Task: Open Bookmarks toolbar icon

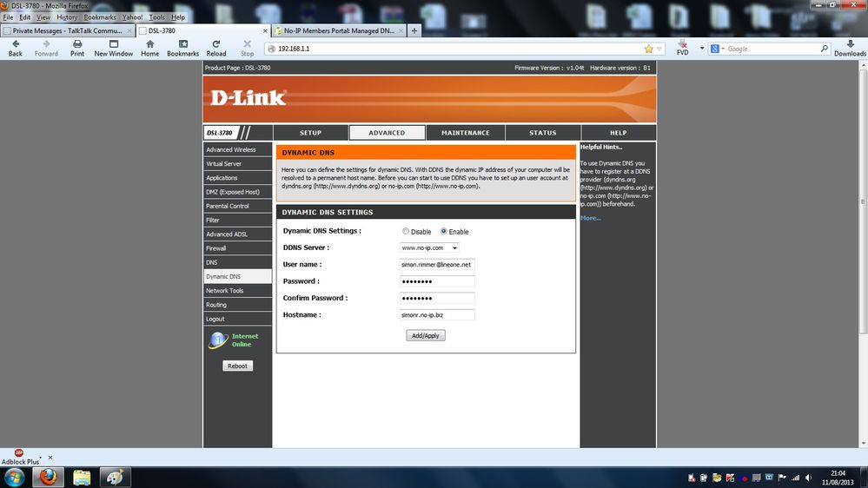Action: coord(182,44)
